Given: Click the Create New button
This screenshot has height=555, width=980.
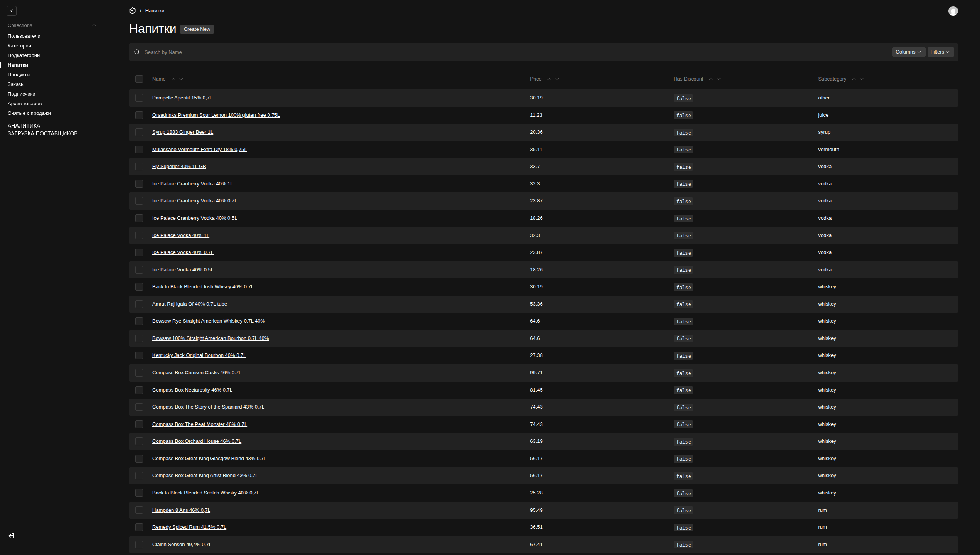Looking at the screenshot, I should [197, 29].
